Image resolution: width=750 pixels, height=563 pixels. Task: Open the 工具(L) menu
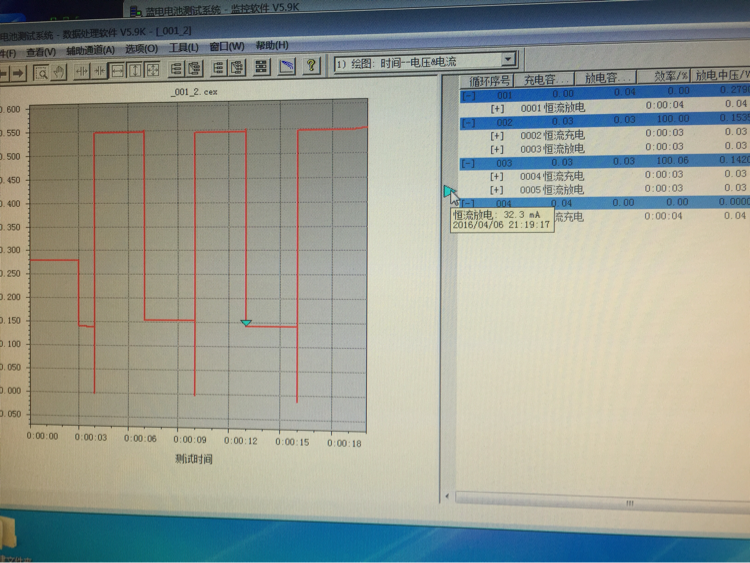coord(184,47)
